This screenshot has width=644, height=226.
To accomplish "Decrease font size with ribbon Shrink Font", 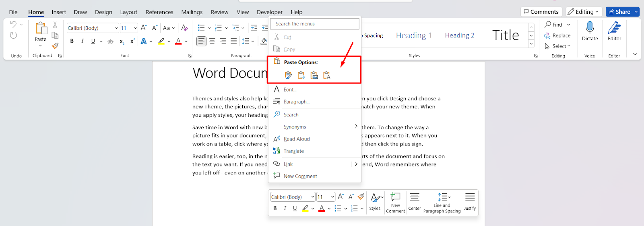I will (x=155, y=28).
